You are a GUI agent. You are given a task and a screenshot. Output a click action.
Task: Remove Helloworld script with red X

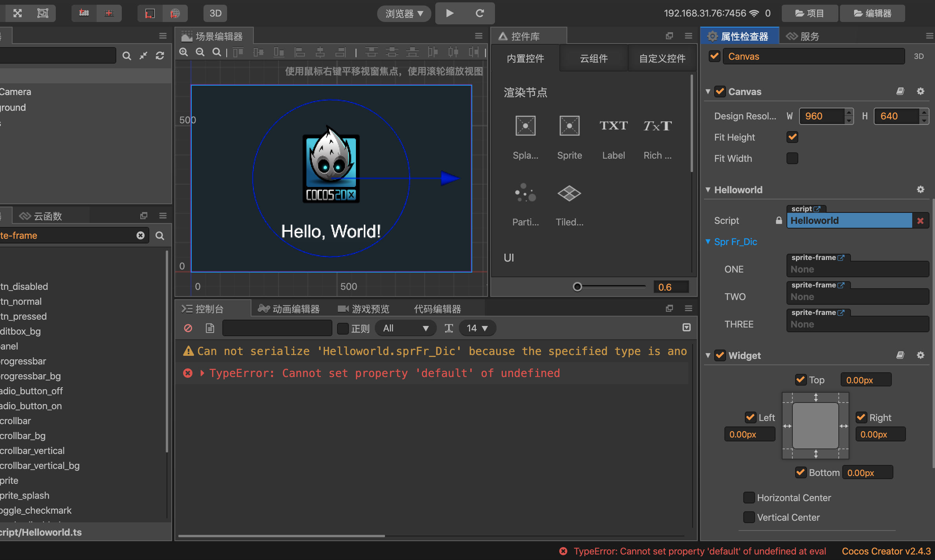[x=920, y=221]
